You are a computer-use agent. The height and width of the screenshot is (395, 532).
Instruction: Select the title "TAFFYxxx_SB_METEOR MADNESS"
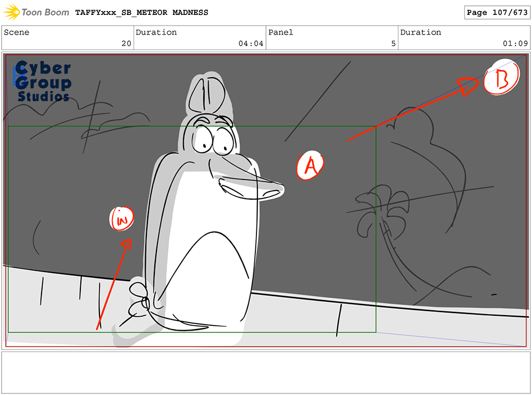[x=142, y=13]
